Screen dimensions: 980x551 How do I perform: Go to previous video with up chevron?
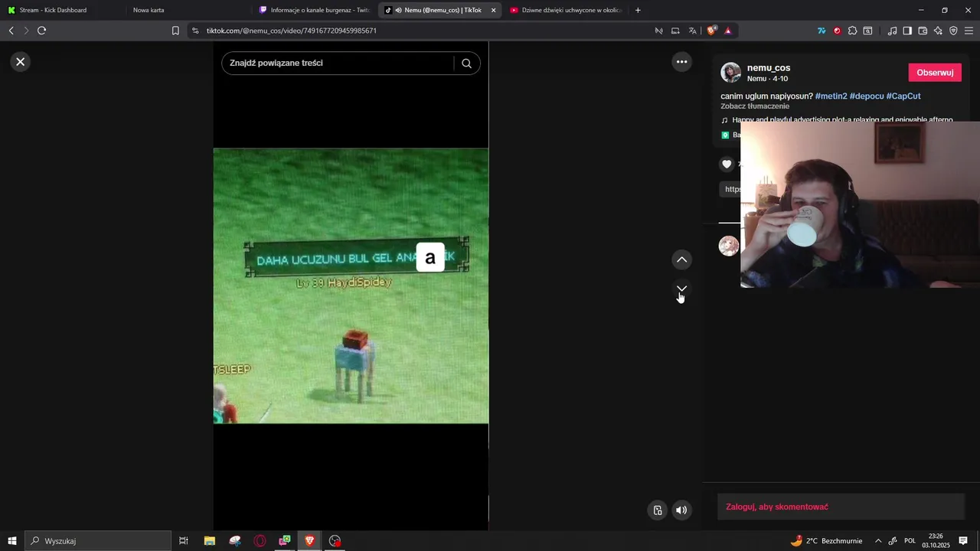(x=681, y=260)
